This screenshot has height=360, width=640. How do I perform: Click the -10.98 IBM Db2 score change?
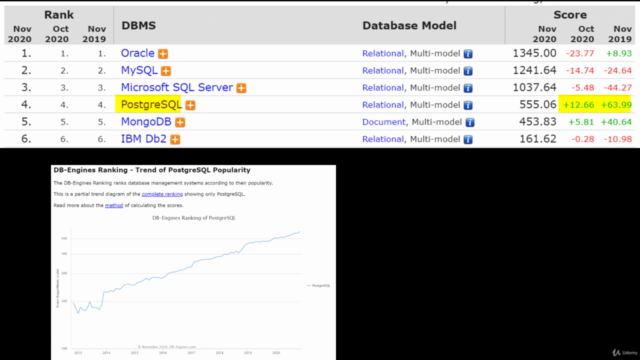click(618, 139)
